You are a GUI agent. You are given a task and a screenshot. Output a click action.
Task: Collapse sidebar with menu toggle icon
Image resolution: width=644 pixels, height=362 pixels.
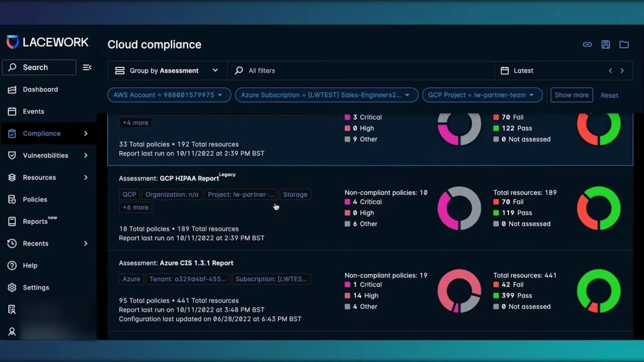[87, 67]
